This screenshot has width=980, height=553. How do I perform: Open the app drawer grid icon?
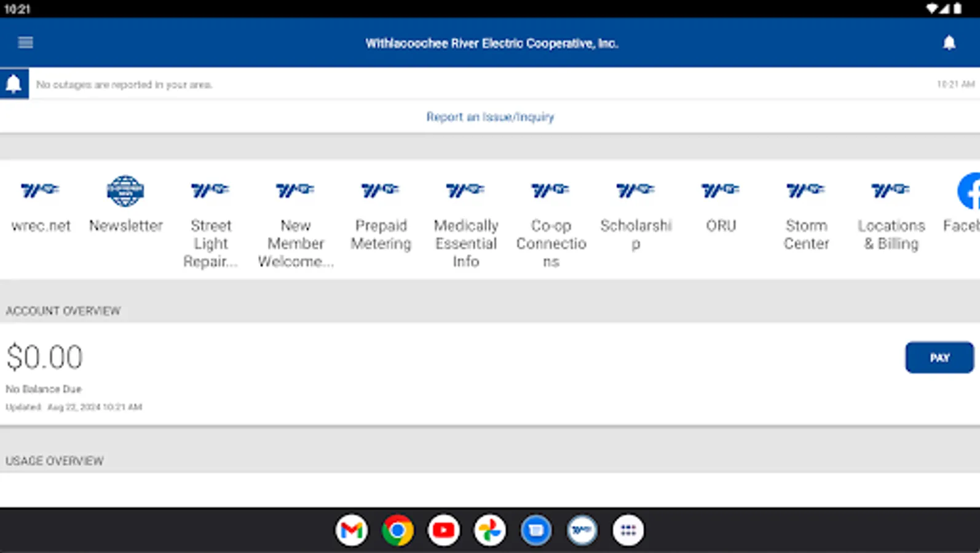628,530
